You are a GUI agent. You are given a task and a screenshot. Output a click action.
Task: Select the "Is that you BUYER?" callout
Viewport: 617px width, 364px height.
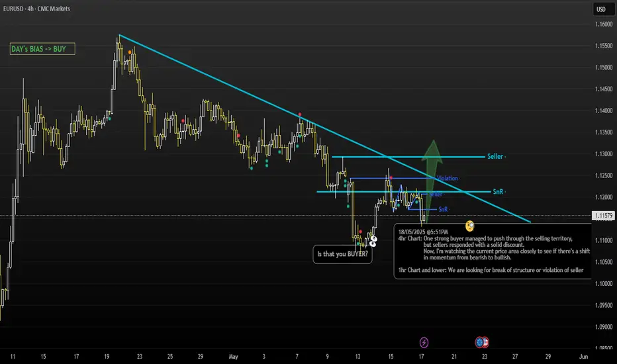click(x=342, y=254)
